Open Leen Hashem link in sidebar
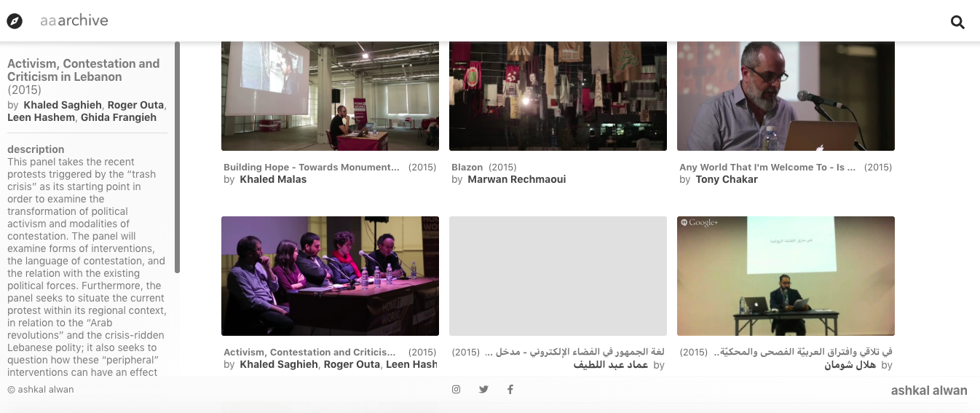Image resolution: width=980 pixels, height=413 pixels. point(41,117)
